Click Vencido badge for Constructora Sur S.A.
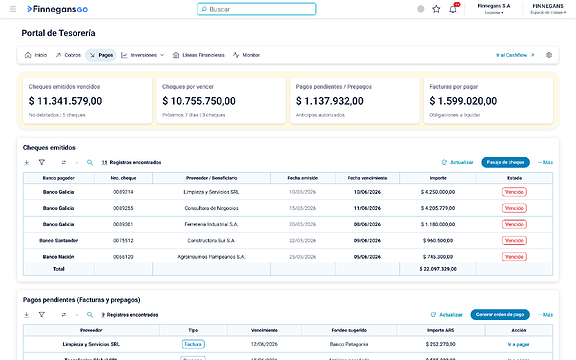Screen dimensions: 576x360 click(x=514, y=241)
